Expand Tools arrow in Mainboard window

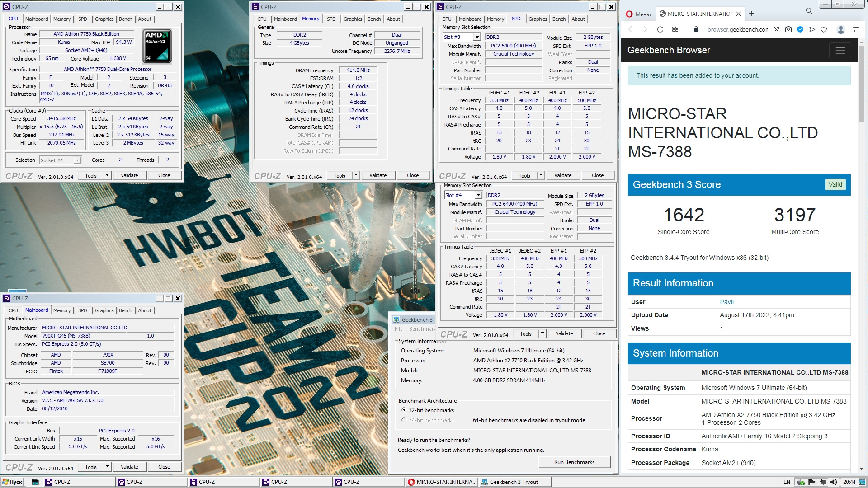pos(107,467)
